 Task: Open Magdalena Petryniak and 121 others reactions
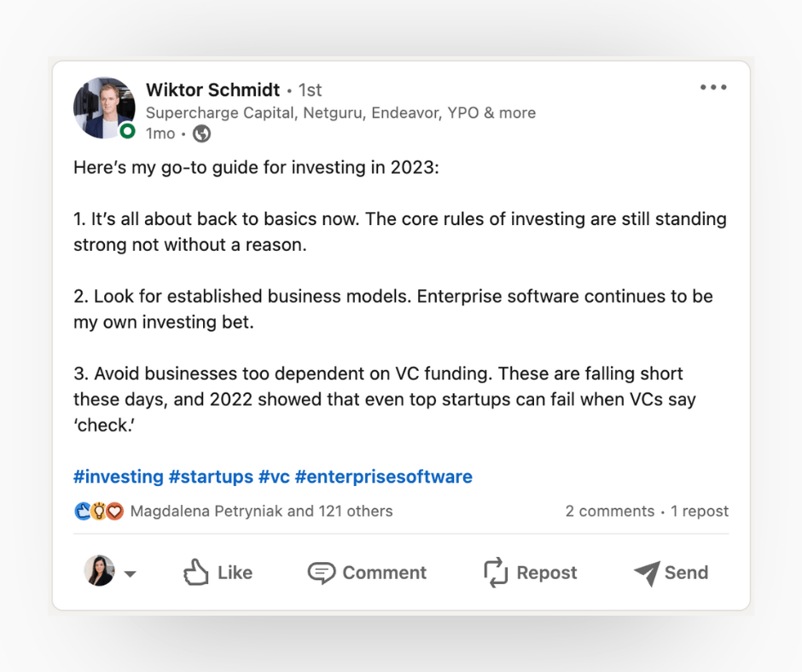point(261,512)
